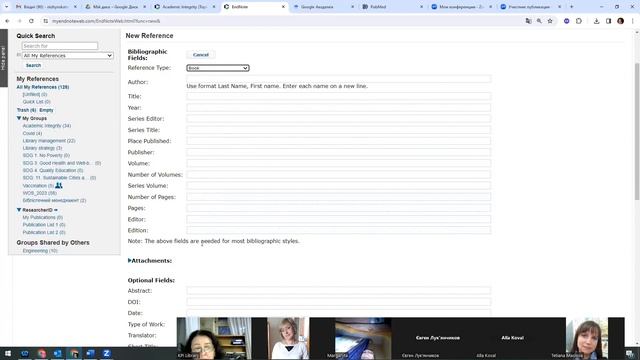Open the translate page icon in address bar
This screenshot has width=640, height=360.
coord(528,21)
